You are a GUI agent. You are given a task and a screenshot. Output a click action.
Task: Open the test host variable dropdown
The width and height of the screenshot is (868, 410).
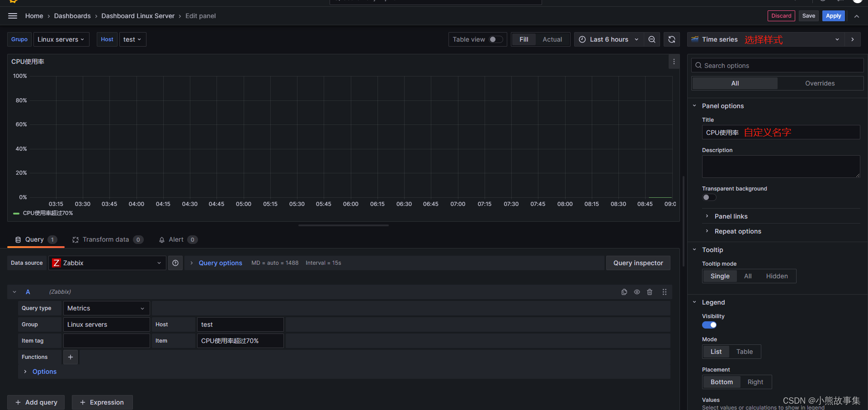coord(132,39)
